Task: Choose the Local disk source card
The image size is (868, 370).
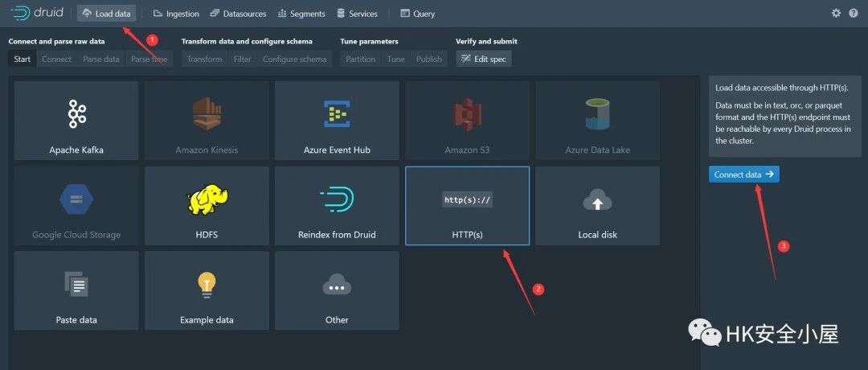Action: click(x=598, y=205)
